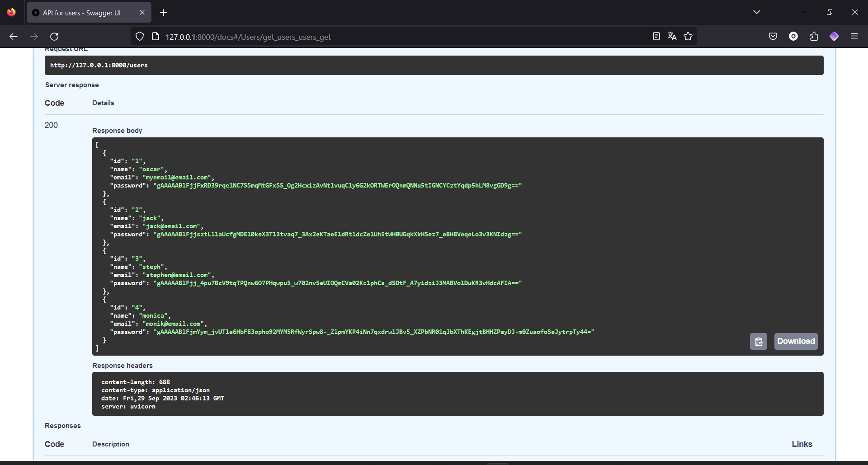Click the server uvicorn header line
Image resolution: width=868 pixels, height=465 pixels.
(x=128, y=407)
